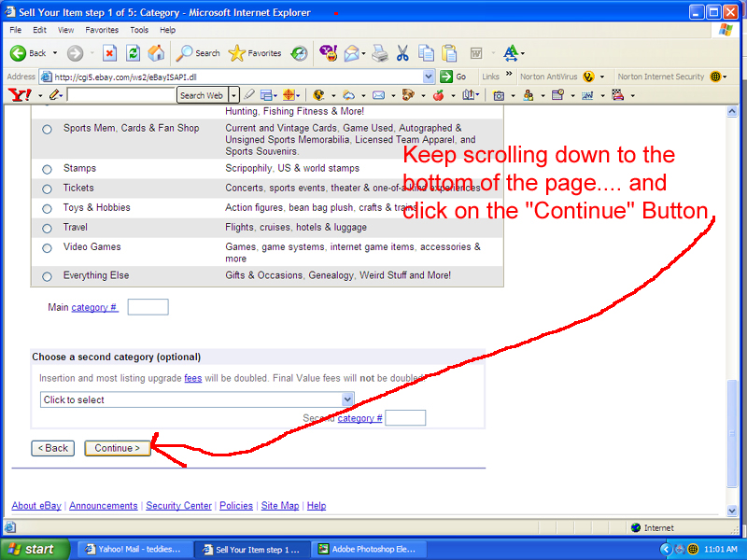This screenshot has height=560, width=747.
Task: Click the Print icon in toolbar
Action: point(379,53)
